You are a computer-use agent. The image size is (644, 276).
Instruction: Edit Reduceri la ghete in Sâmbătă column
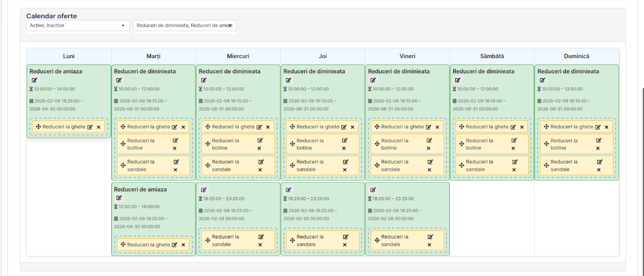pos(513,127)
